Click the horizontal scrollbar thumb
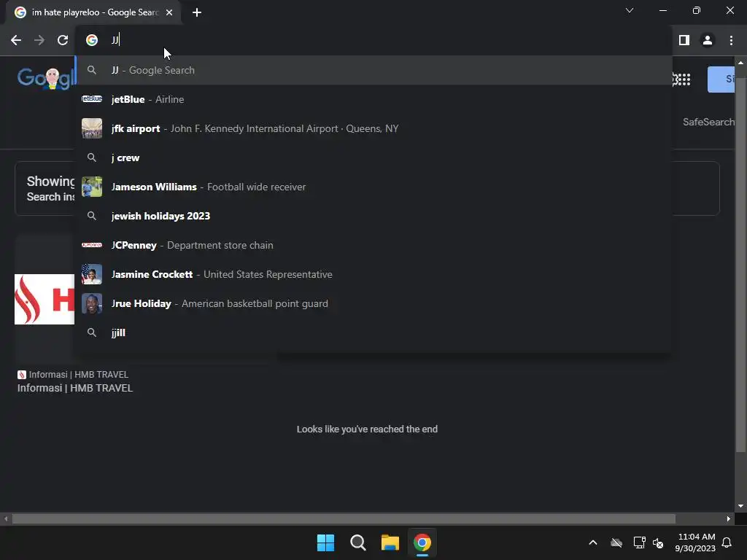This screenshot has width=747, height=560. click(x=344, y=518)
